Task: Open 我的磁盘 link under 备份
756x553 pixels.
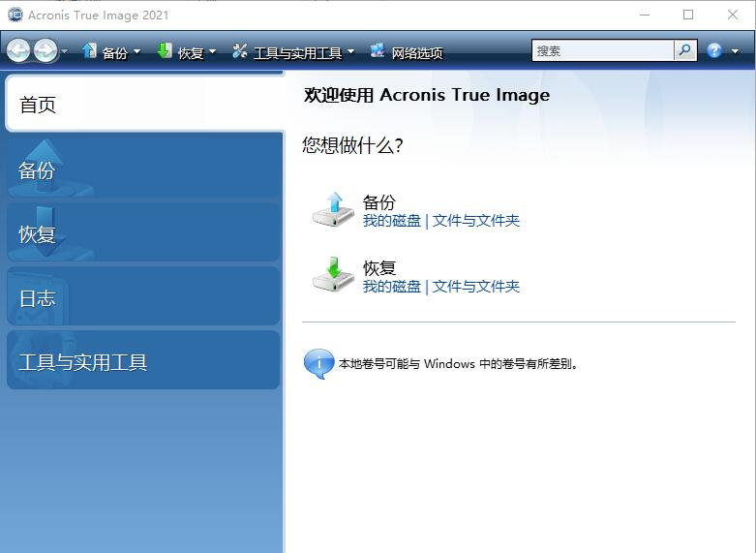Action: (391, 221)
